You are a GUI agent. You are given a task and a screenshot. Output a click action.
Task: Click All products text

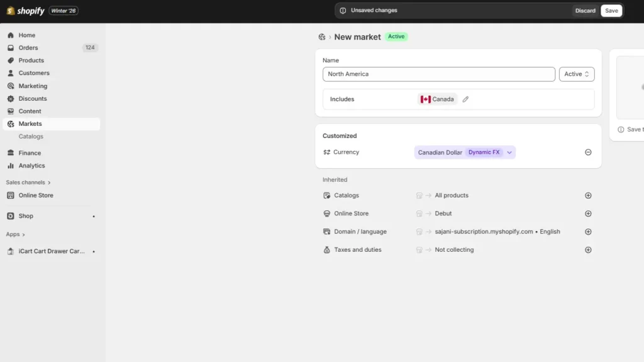click(x=452, y=195)
